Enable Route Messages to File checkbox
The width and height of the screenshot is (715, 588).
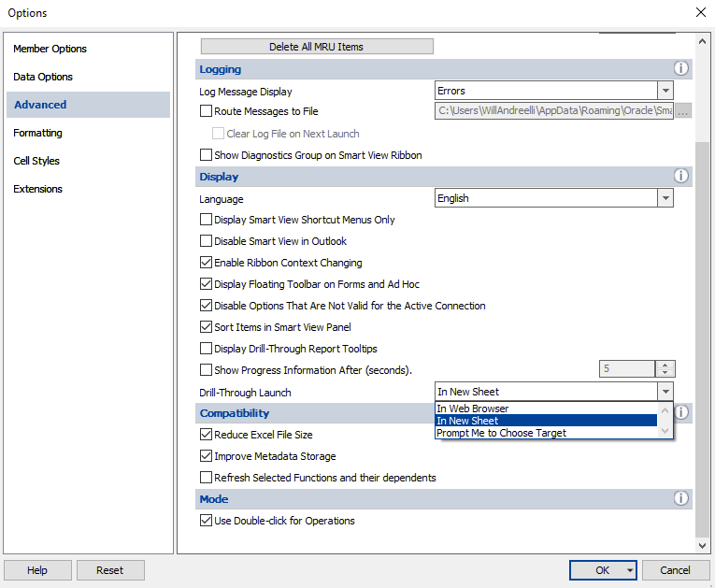pos(207,111)
